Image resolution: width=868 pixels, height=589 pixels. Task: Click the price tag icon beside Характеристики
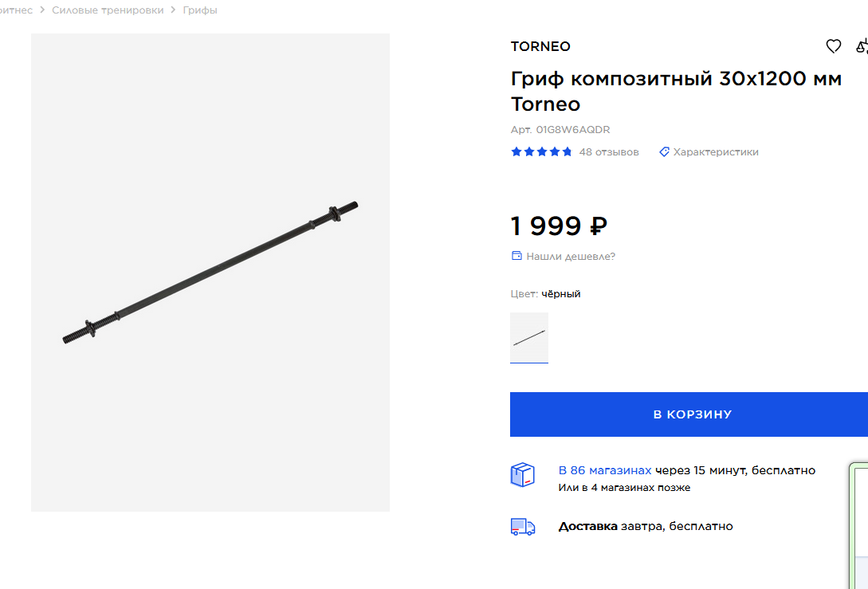point(664,151)
